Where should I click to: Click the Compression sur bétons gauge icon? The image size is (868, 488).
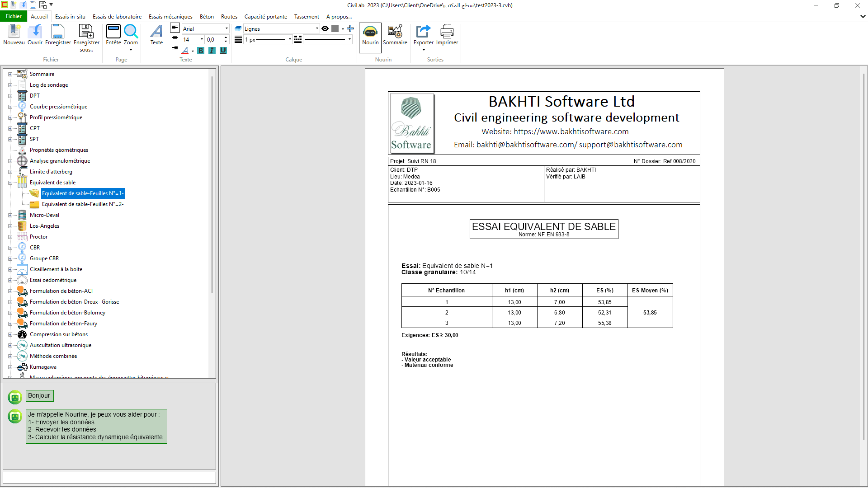coord(22,334)
